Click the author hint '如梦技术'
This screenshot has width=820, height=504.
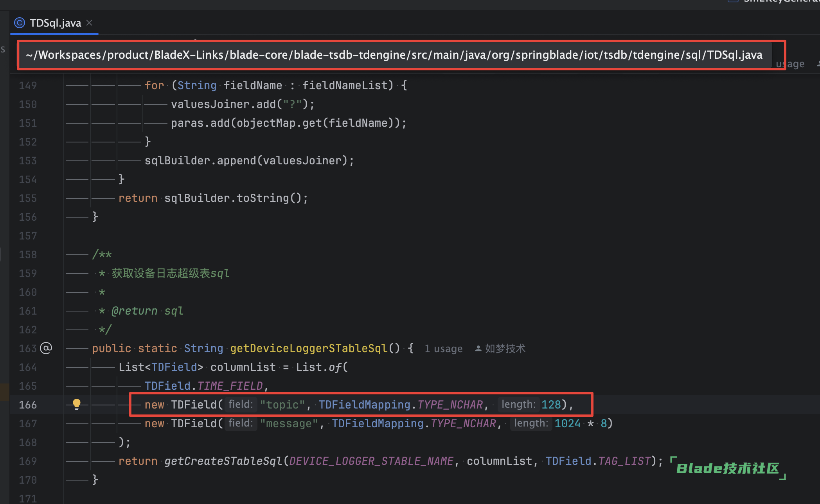(x=505, y=349)
